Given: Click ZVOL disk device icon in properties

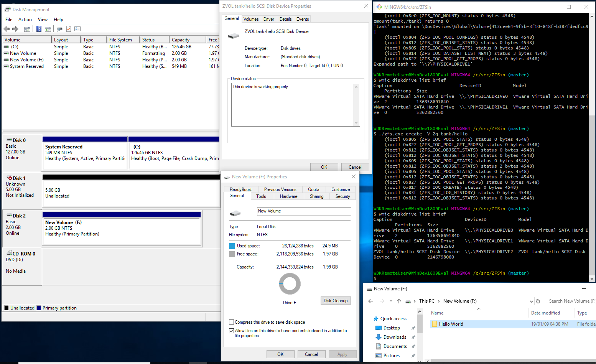Looking at the screenshot, I should (233, 36).
